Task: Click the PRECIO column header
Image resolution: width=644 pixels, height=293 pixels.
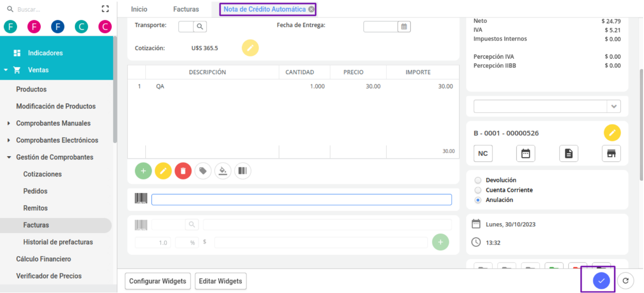Action: point(354,72)
